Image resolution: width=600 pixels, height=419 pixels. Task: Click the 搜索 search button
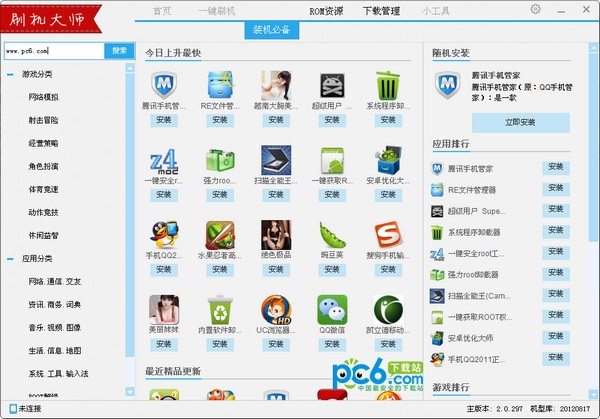(119, 51)
